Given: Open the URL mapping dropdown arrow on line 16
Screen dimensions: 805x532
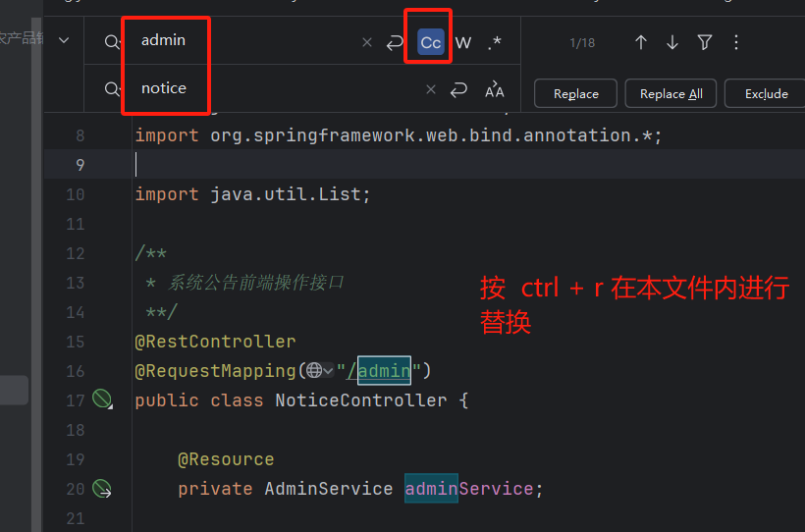Looking at the screenshot, I should tap(329, 371).
